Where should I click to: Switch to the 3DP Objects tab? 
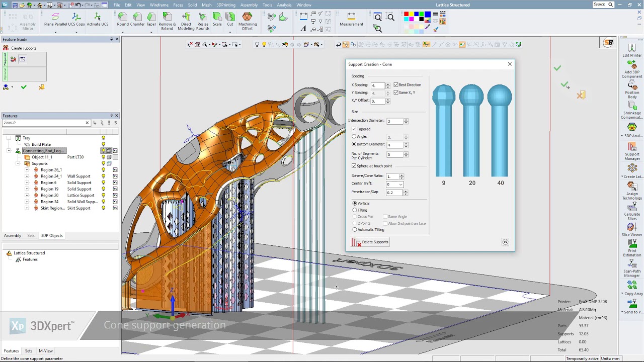pos(52,235)
